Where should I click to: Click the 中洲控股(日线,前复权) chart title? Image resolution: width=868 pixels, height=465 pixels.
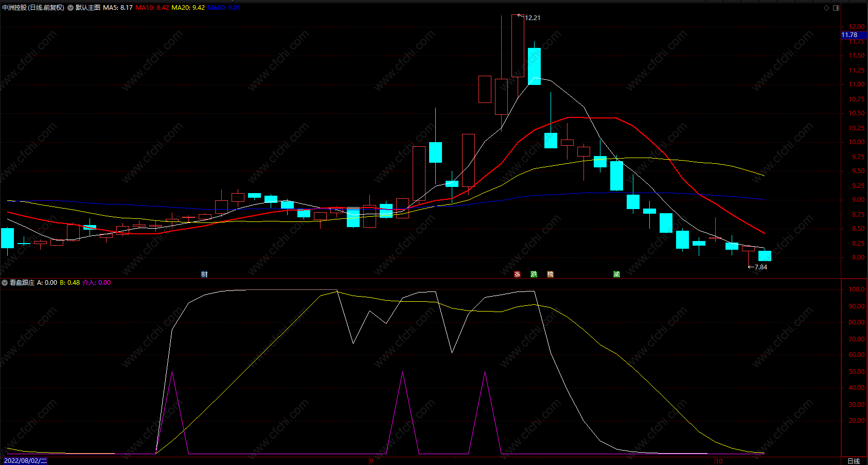point(33,8)
